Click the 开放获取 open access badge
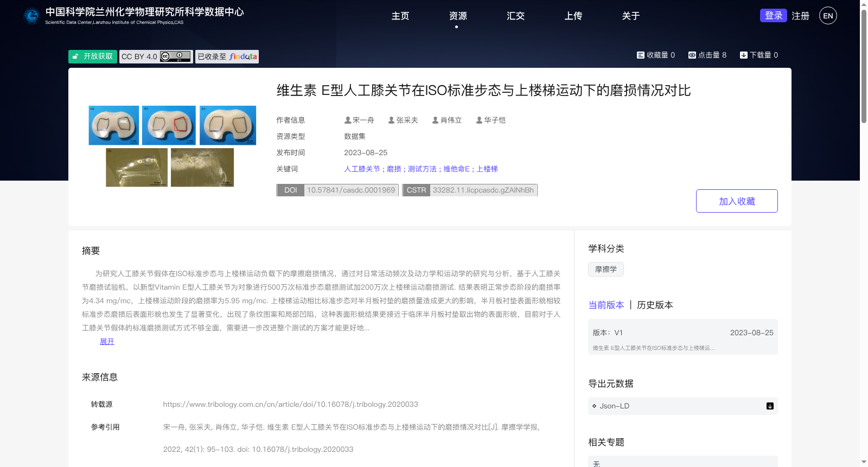Image resolution: width=868 pixels, height=467 pixels. [93, 56]
